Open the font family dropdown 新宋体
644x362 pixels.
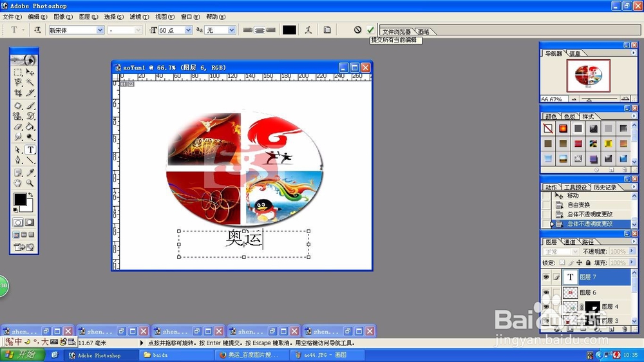click(100, 30)
